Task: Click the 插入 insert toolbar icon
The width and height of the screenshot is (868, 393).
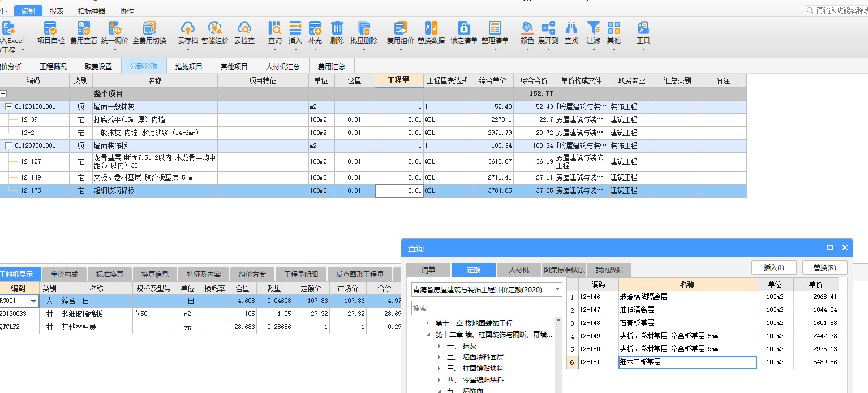Action: pos(295,33)
